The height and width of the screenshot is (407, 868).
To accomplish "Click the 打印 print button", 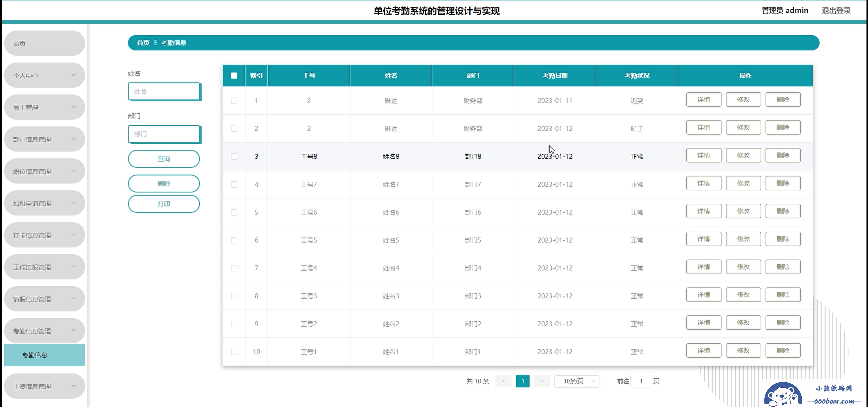I will click(164, 204).
